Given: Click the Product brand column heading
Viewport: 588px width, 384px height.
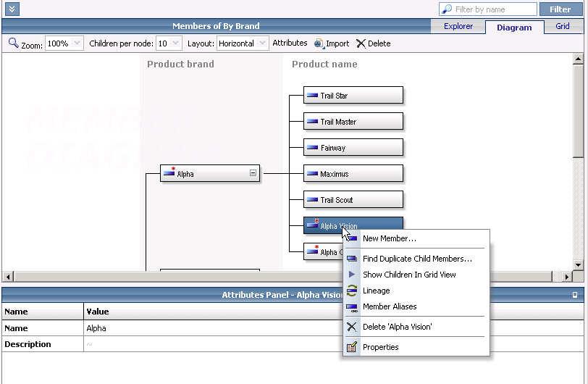Looking at the screenshot, I should tap(180, 64).
